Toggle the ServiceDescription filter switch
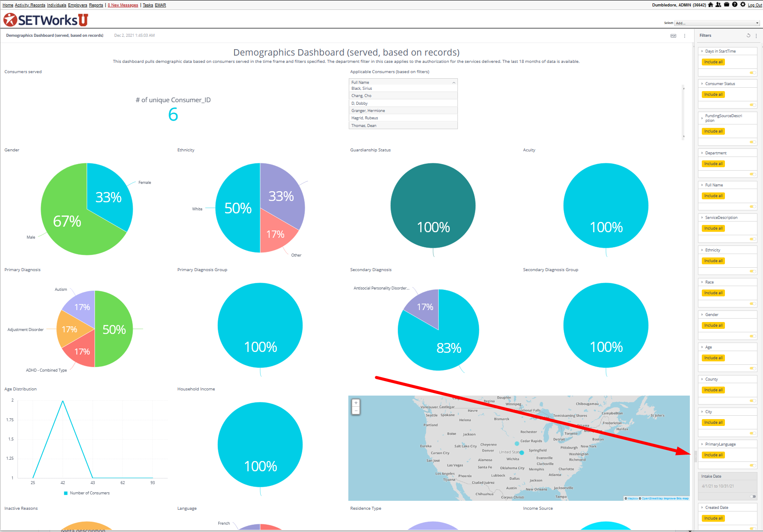Screen dimensions: 763x532 (753, 239)
